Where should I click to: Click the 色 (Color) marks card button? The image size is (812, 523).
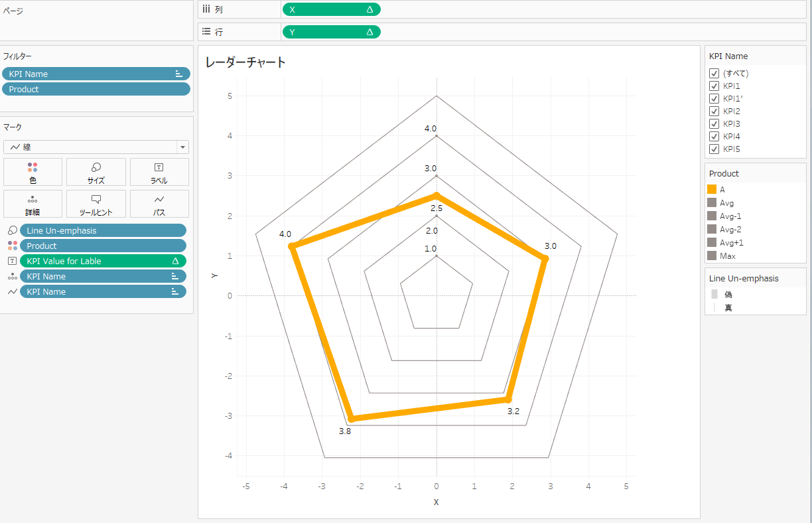(33, 172)
